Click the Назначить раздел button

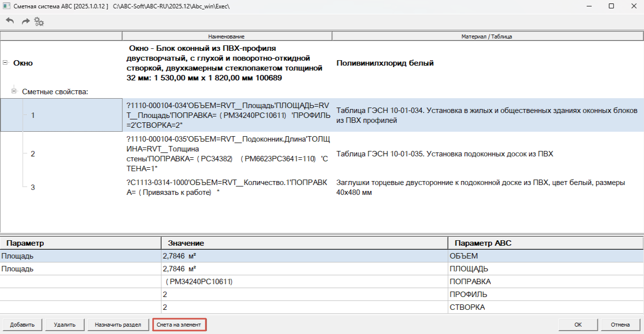[x=118, y=325]
